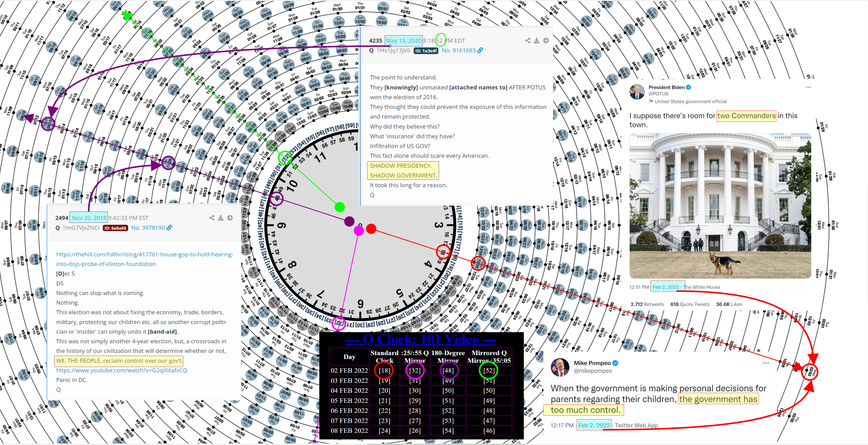Open Mike Pompeo's profile avatar

pyautogui.click(x=560, y=367)
